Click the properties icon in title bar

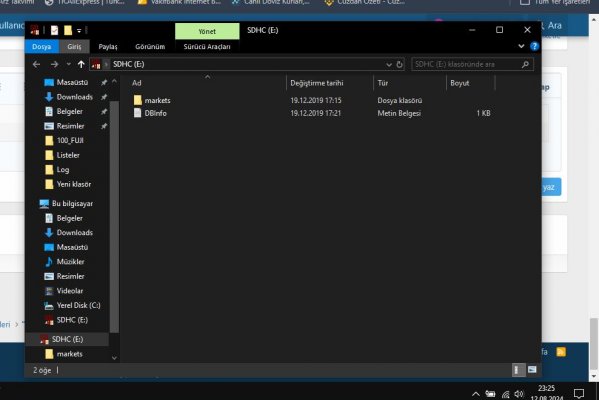(x=55, y=30)
